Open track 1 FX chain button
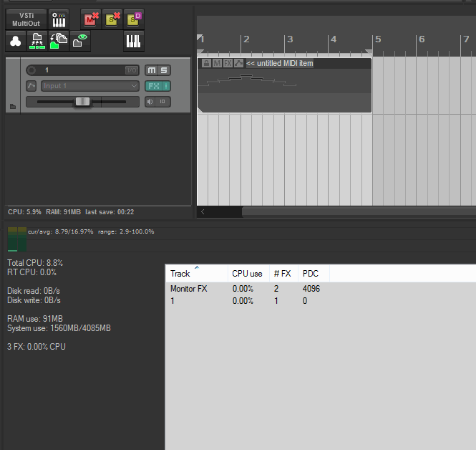 [x=154, y=86]
